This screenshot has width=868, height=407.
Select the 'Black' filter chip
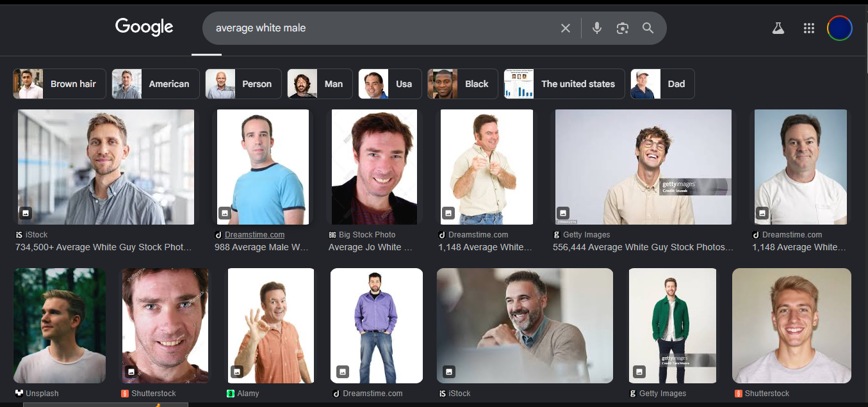click(x=463, y=84)
